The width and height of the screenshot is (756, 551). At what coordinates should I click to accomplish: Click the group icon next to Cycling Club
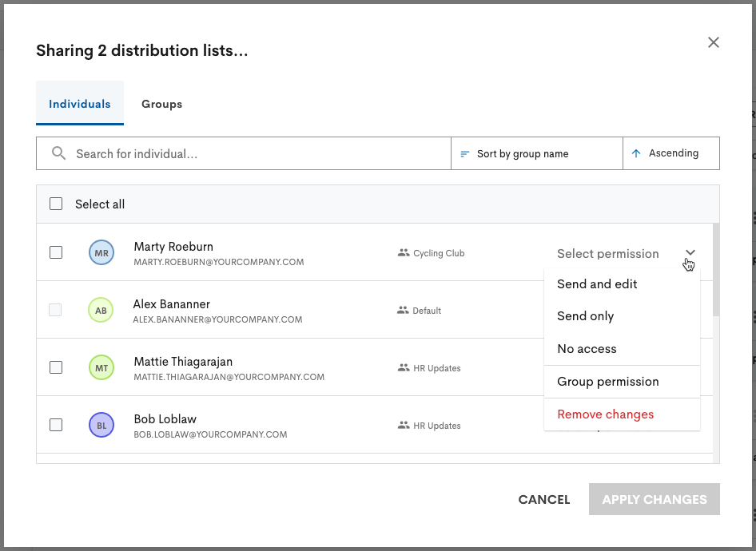[x=404, y=253]
